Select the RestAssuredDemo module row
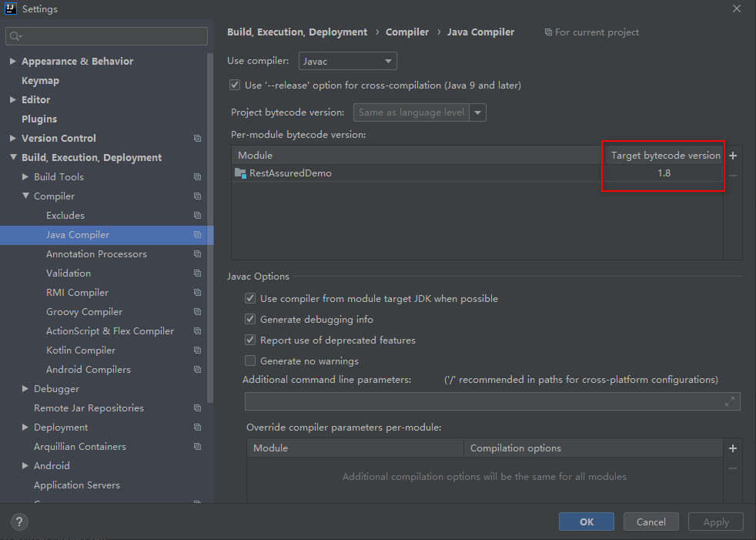Viewport: 756px width, 540px height. [477, 173]
